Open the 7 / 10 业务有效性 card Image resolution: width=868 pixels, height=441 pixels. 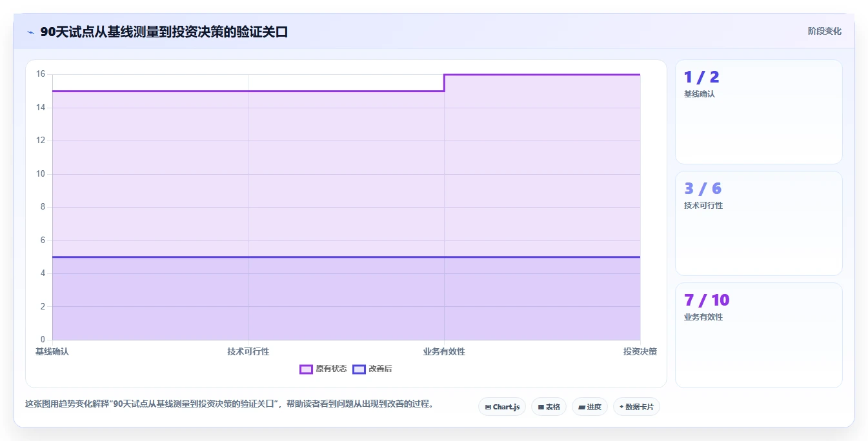click(759, 335)
